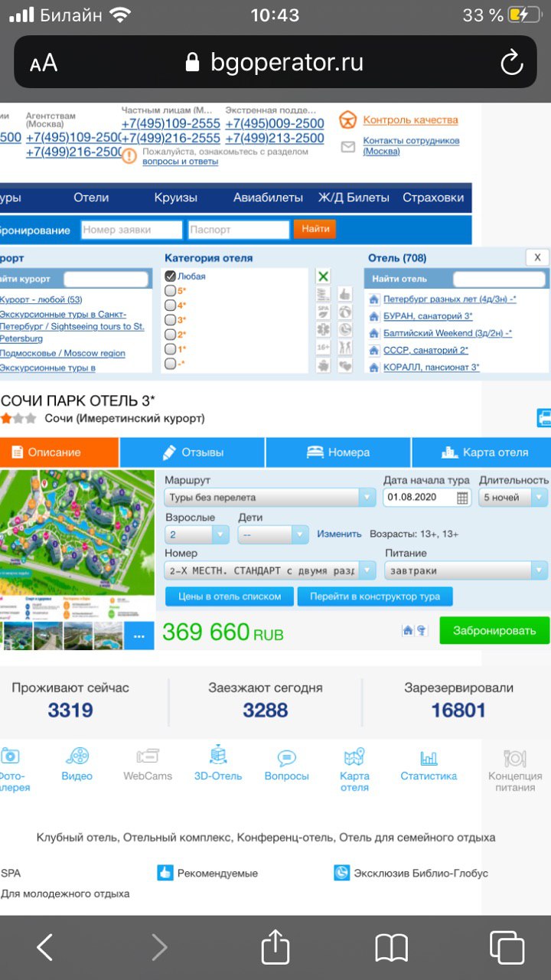551x980 pixels.
Task: Click the green X reset filter icon
Action: [x=324, y=276]
